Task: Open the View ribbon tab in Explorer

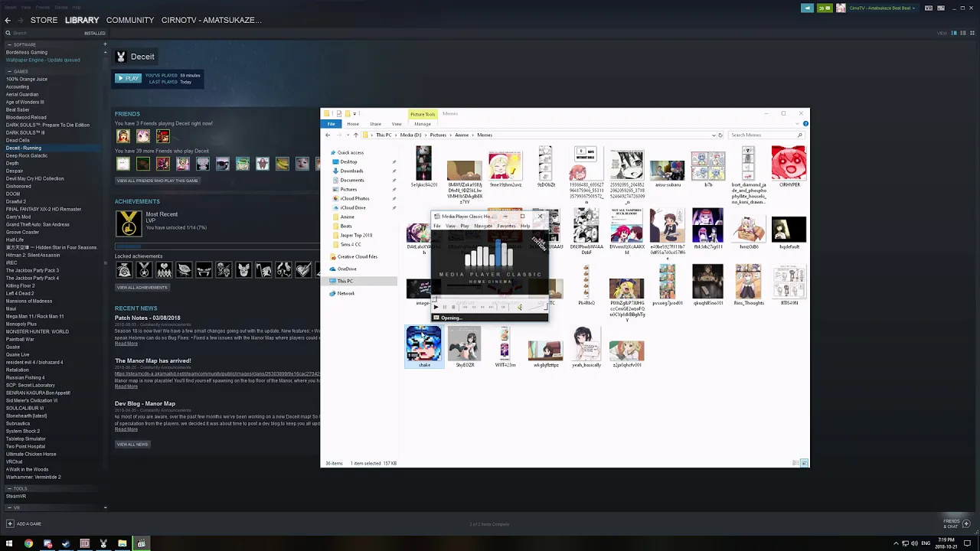Action: point(397,124)
